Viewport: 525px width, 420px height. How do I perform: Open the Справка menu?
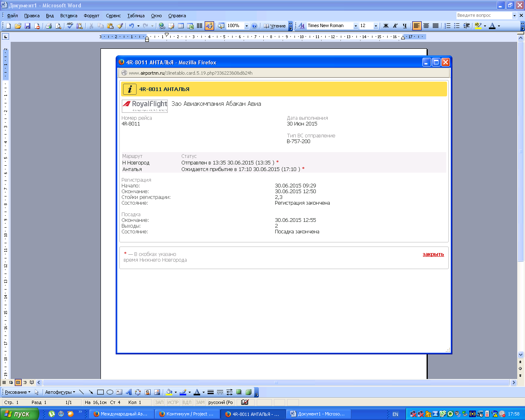[177, 16]
